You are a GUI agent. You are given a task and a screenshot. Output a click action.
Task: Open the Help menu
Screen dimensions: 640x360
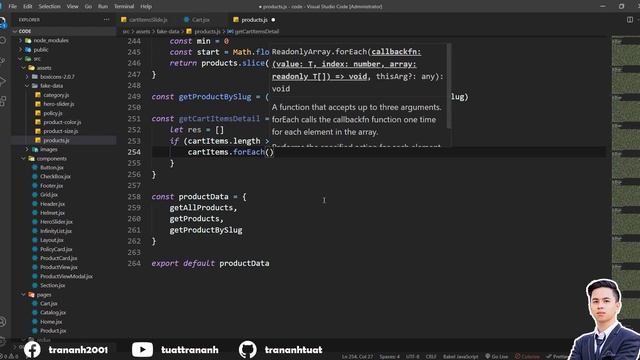[146, 6]
